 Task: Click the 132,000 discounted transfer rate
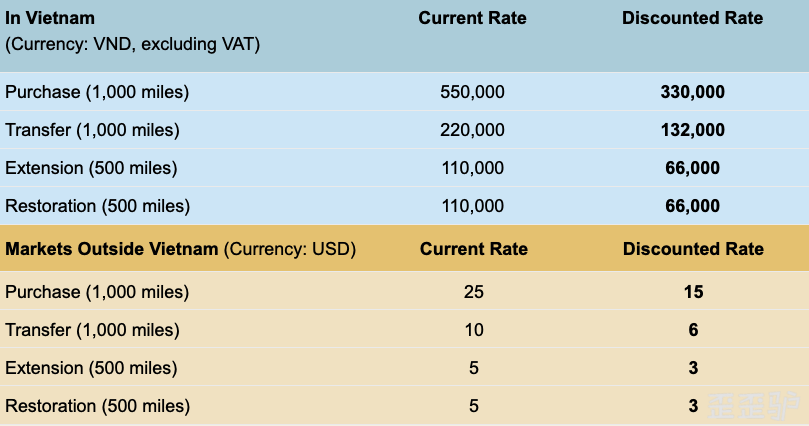pyautogui.click(x=692, y=130)
